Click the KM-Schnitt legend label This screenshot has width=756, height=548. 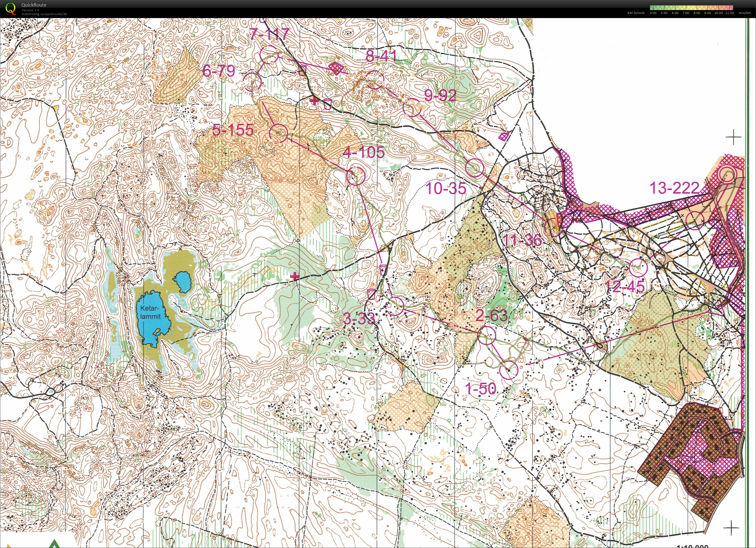click(x=636, y=13)
